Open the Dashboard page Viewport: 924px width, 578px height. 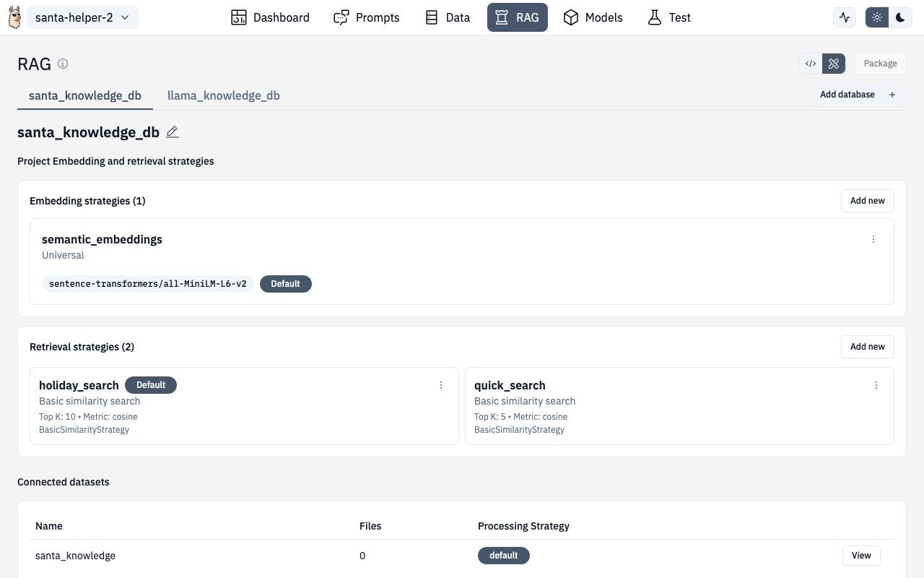[x=270, y=17]
